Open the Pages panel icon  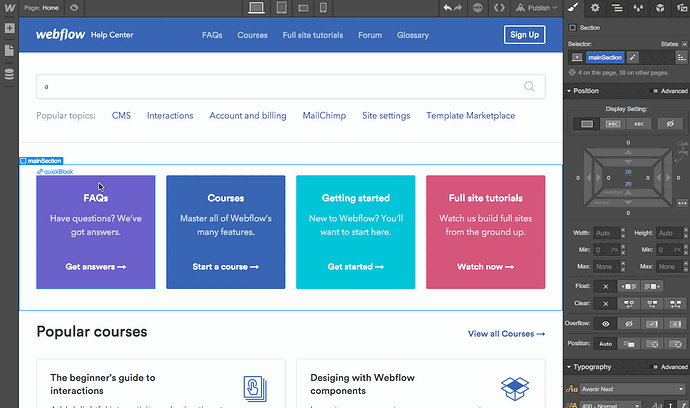pyautogui.click(x=9, y=51)
